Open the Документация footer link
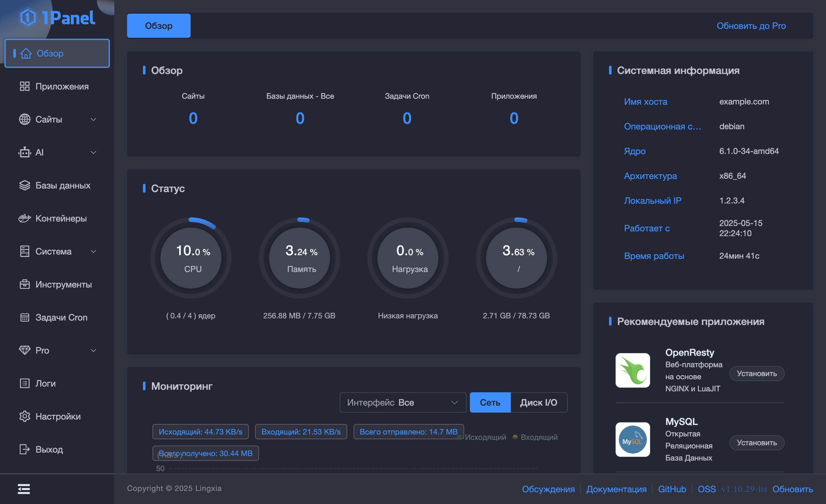The height and width of the screenshot is (504, 826). [617, 489]
